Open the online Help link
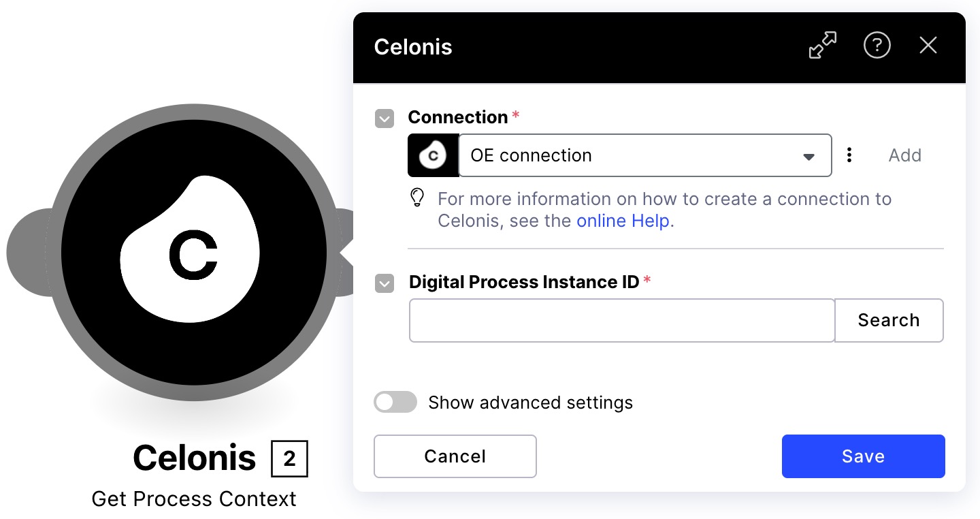Screen dimensions: 980x519 [622, 221]
